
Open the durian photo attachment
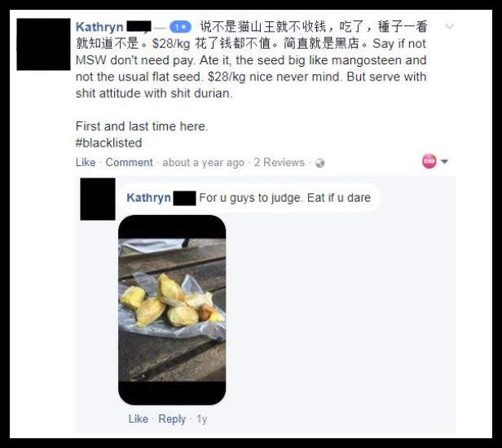tap(172, 310)
